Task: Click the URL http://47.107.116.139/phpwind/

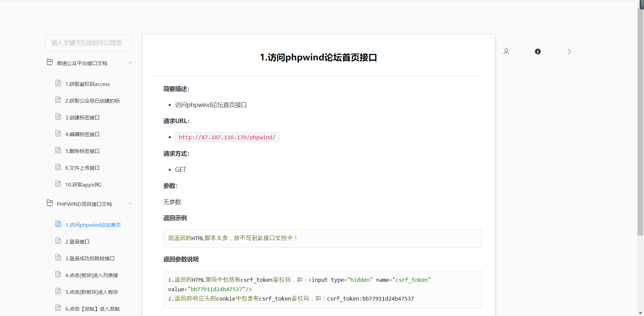Action: click(x=227, y=137)
